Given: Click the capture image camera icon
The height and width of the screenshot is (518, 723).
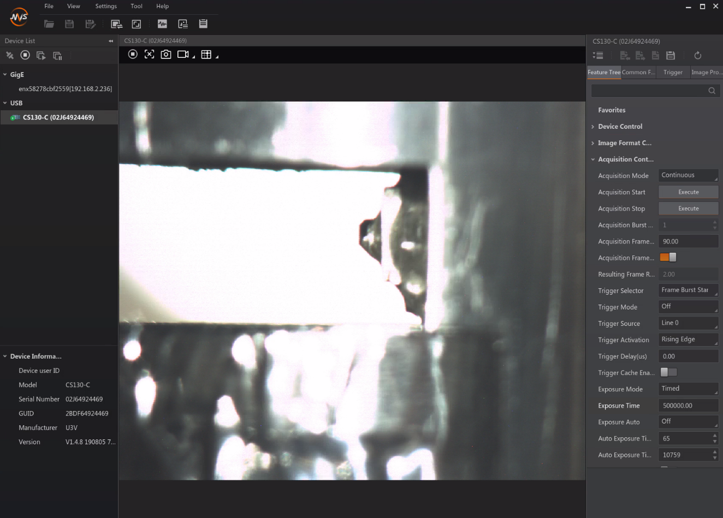Looking at the screenshot, I should (x=166, y=54).
